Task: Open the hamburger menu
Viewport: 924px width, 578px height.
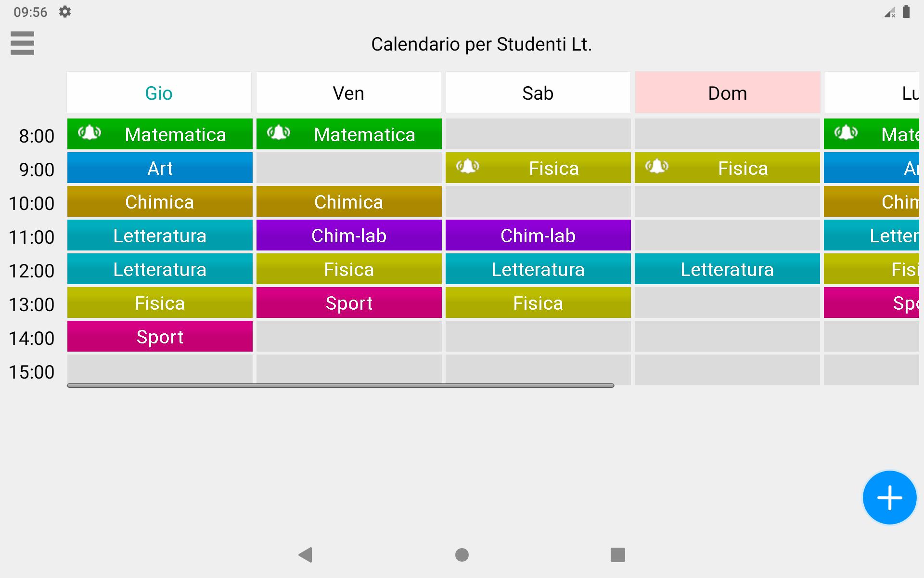Action: [22, 43]
